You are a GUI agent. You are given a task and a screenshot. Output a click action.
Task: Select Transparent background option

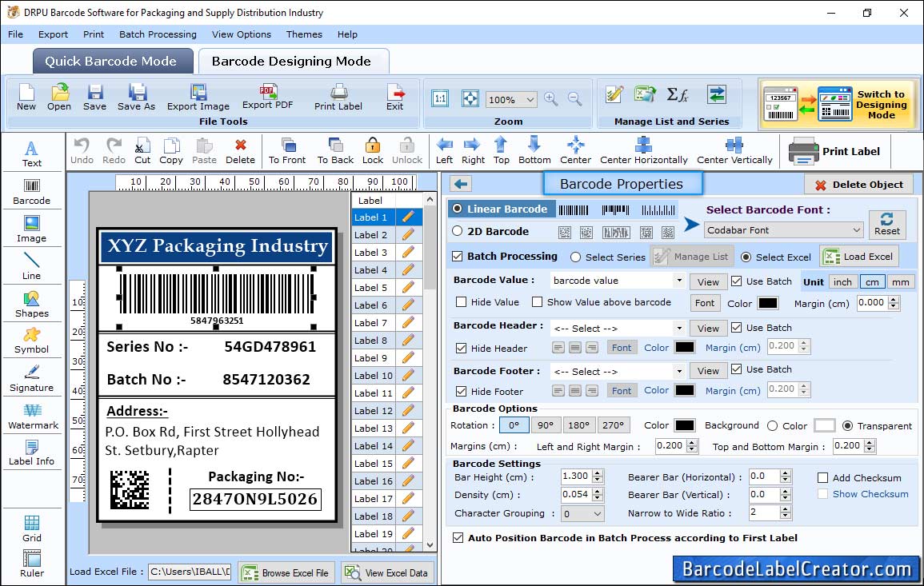point(847,426)
